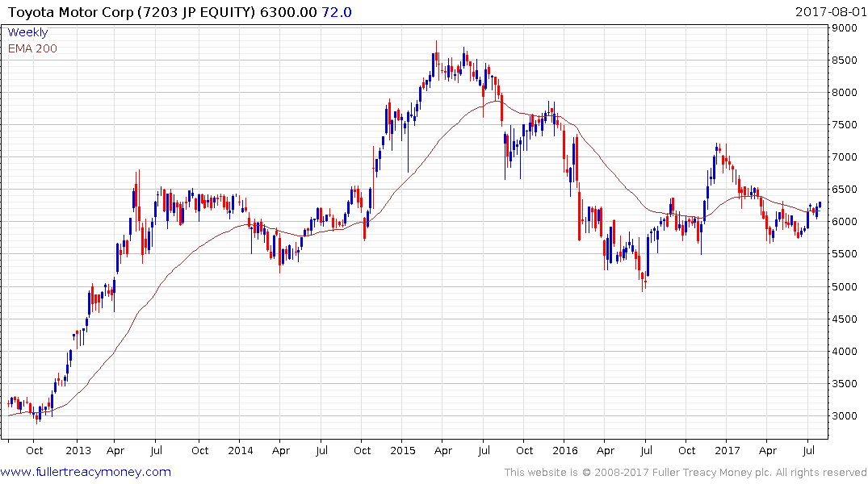Image resolution: width=868 pixels, height=484 pixels.
Task: Click the EMA 200 indicator label
Action: coord(32,48)
